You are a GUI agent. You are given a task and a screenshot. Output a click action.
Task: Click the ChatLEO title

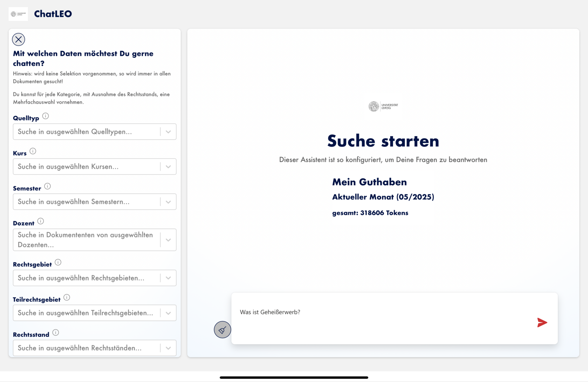(53, 14)
